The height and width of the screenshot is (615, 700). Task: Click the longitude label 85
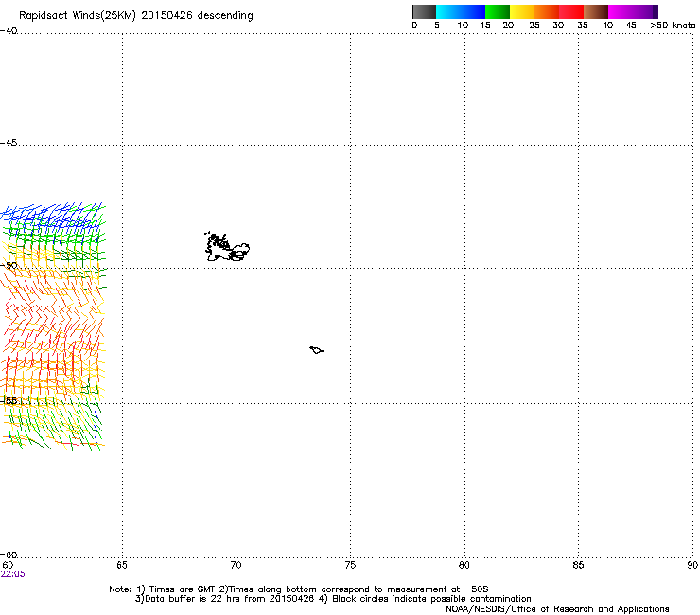point(578,565)
